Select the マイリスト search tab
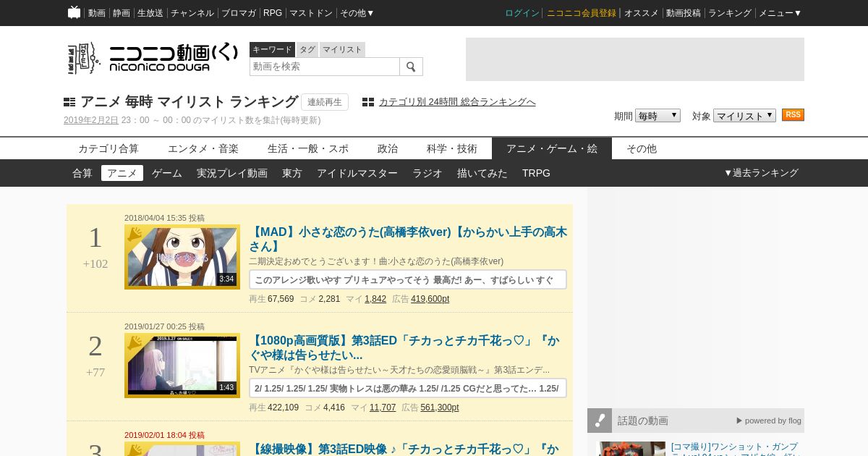Screen dimensions: 868x456 [x=342, y=49]
